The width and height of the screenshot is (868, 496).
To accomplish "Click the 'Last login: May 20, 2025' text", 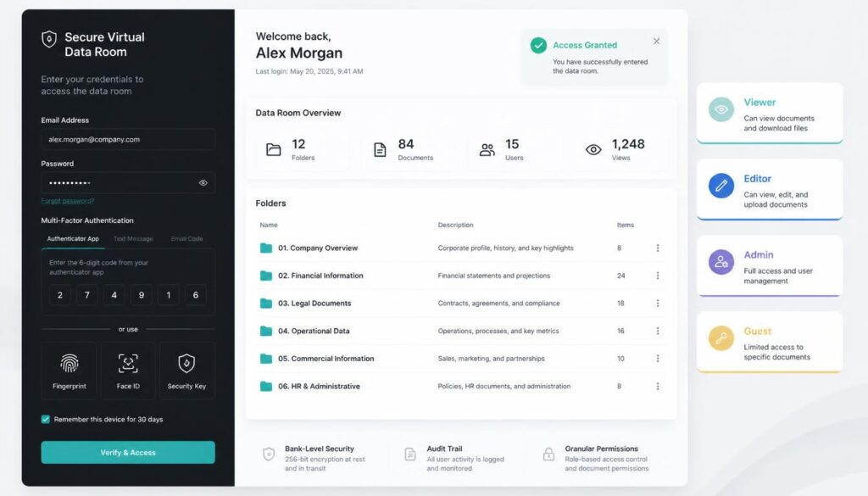I will click(309, 71).
